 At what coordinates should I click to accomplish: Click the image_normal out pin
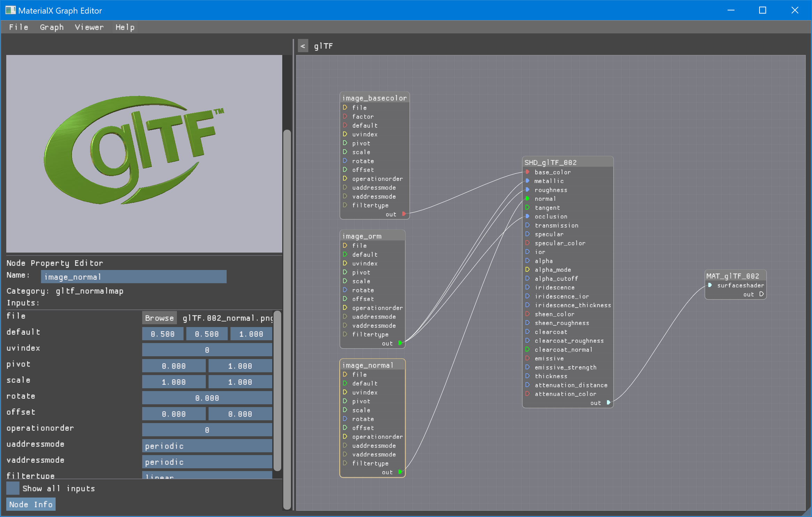(400, 472)
